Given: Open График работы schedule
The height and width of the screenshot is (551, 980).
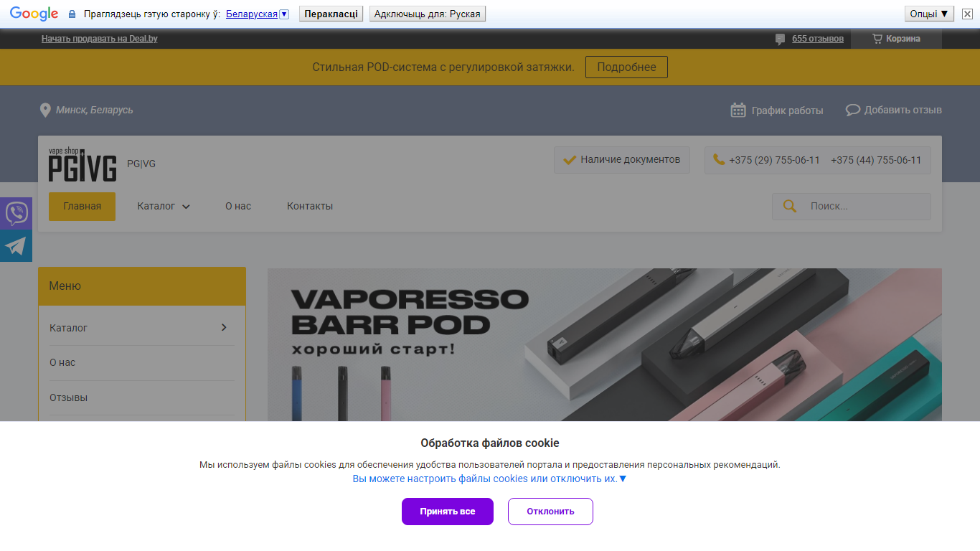Looking at the screenshot, I should (x=787, y=110).
